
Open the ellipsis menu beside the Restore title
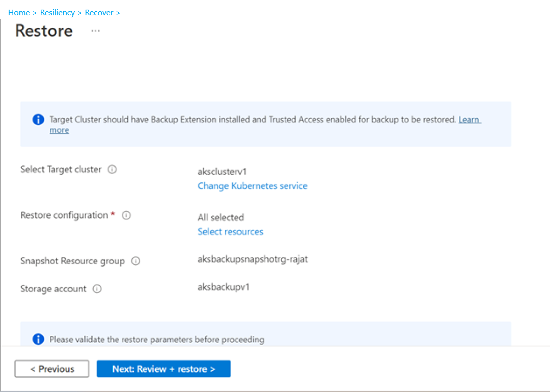pyautogui.click(x=95, y=32)
